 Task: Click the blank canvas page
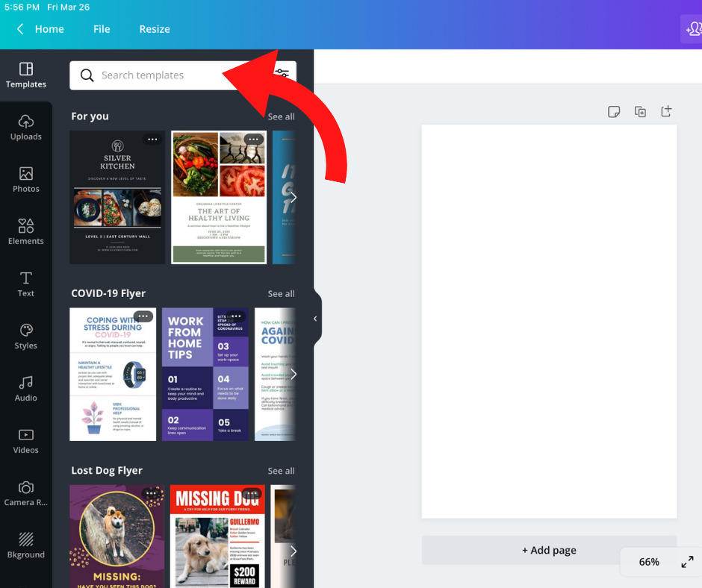(549, 322)
